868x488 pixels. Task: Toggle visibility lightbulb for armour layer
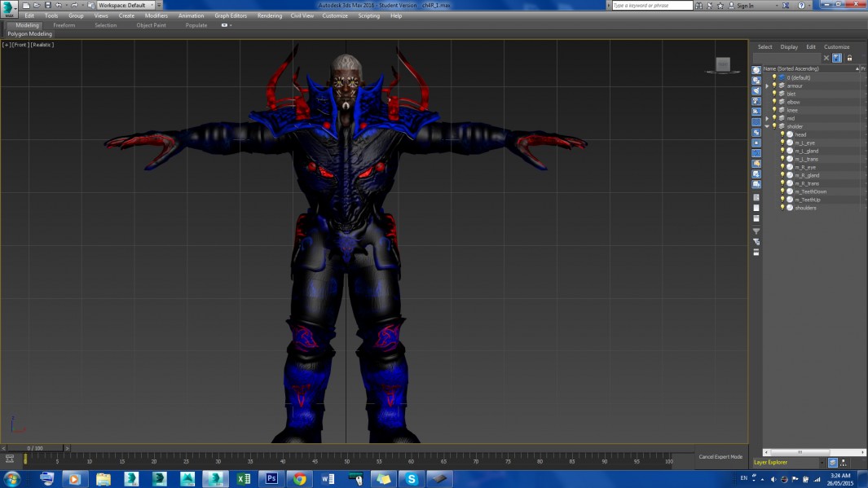pos(774,86)
